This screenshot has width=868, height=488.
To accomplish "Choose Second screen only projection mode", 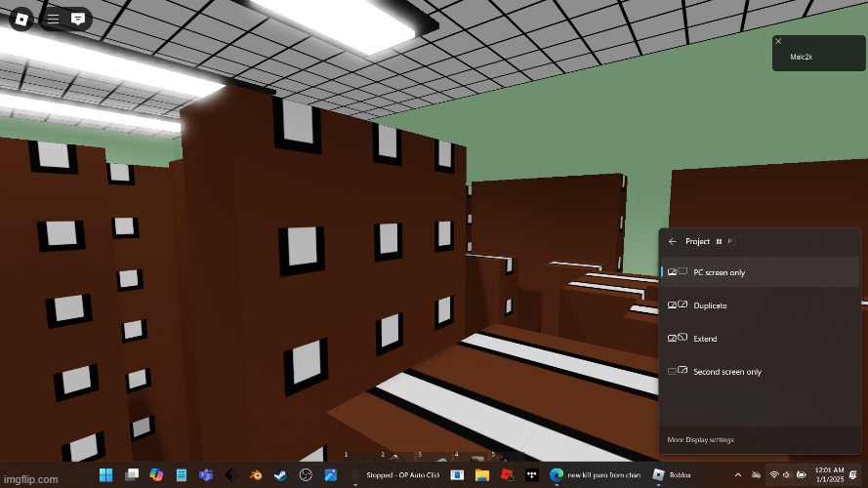I will coord(760,372).
